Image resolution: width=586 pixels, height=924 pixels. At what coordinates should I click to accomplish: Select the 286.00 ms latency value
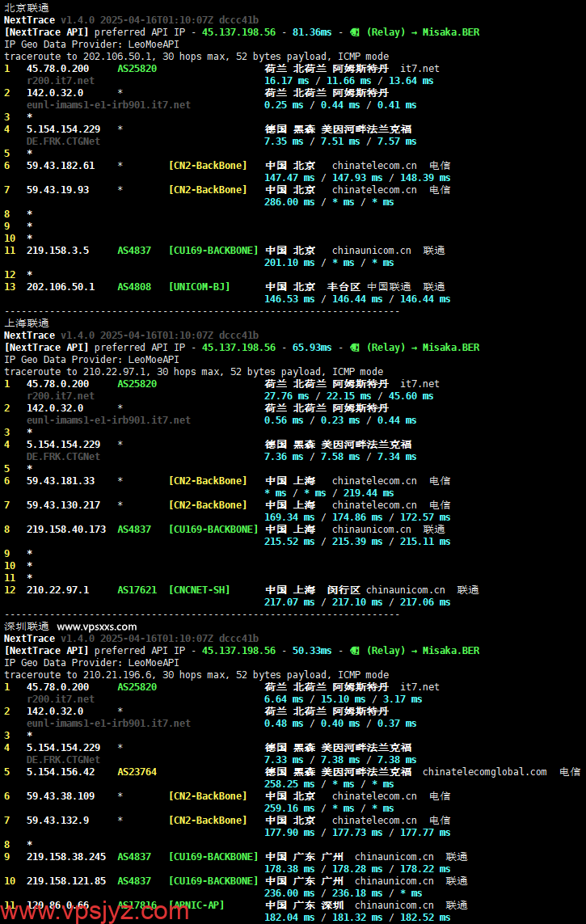point(289,202)
